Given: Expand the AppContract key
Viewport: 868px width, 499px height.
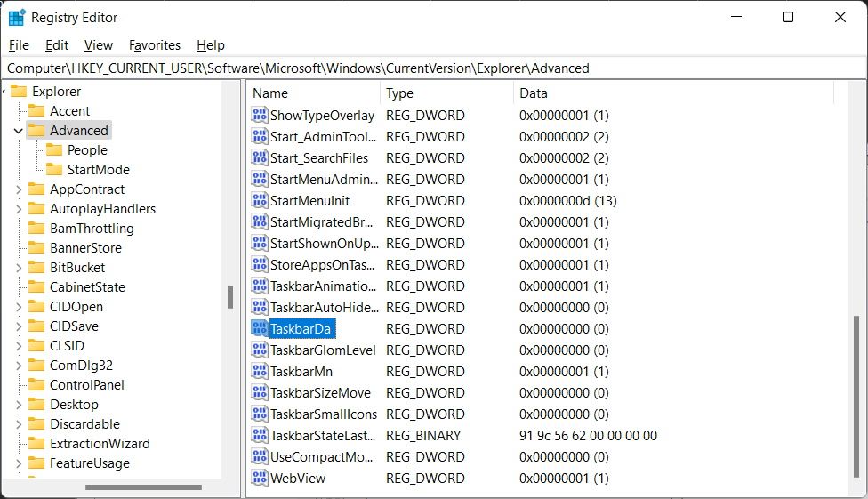Looking at the screenshot, I should pyautogui.click(x=19, y=189).
